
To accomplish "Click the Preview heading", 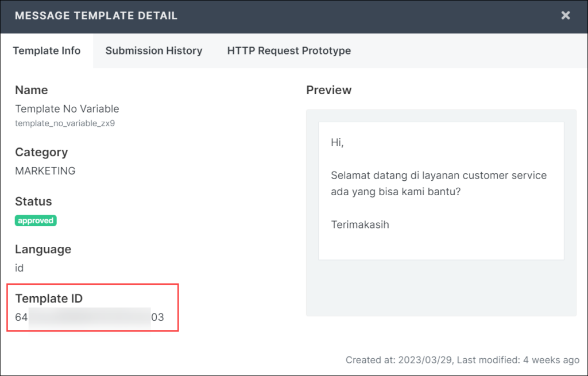I will coord(328,90).
